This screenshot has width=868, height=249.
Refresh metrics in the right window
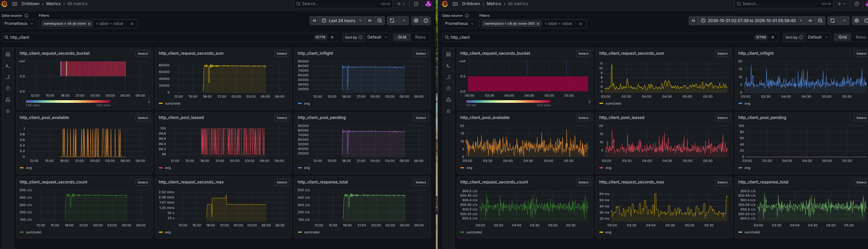coord(833,21)
